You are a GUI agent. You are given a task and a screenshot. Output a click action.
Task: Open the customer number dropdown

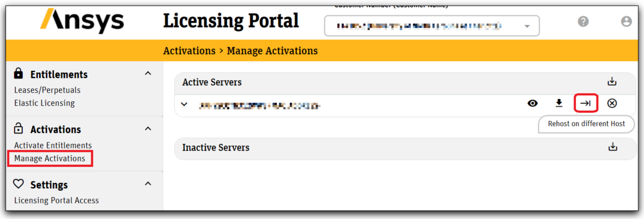pos(432,26)
